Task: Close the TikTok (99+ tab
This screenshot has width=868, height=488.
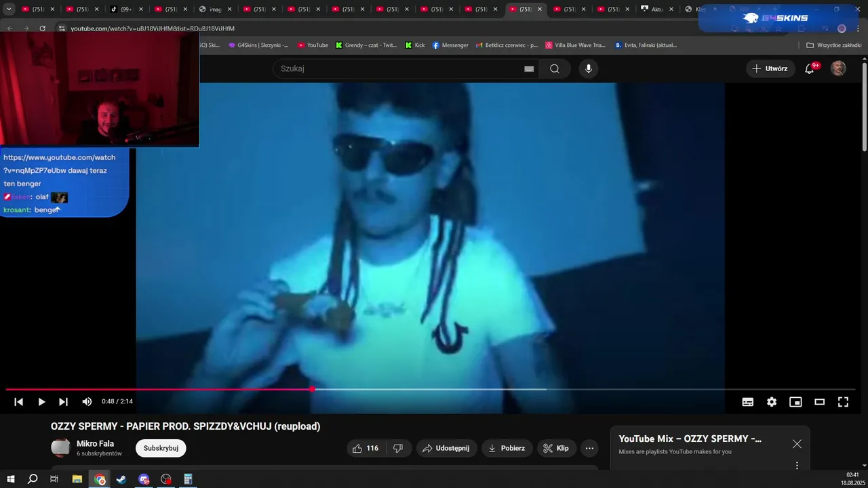Action: pyautogui.click(x=141, y=9)
